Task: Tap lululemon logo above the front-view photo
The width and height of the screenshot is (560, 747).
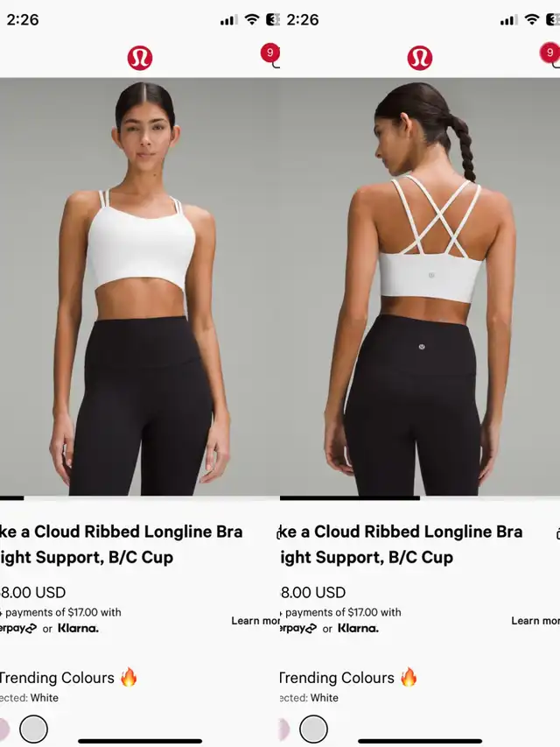Action: 139,58
